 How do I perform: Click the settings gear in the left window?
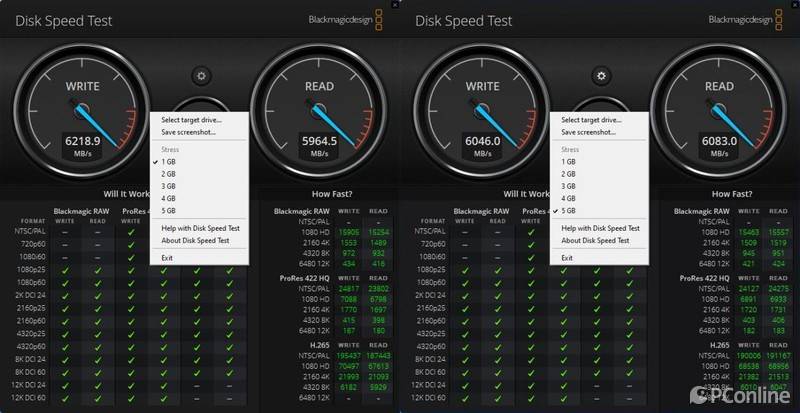(x=201, y=75)
